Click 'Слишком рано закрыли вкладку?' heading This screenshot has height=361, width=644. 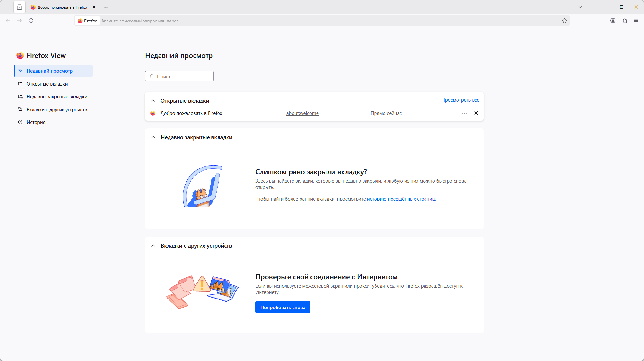(x=311, y=172)
